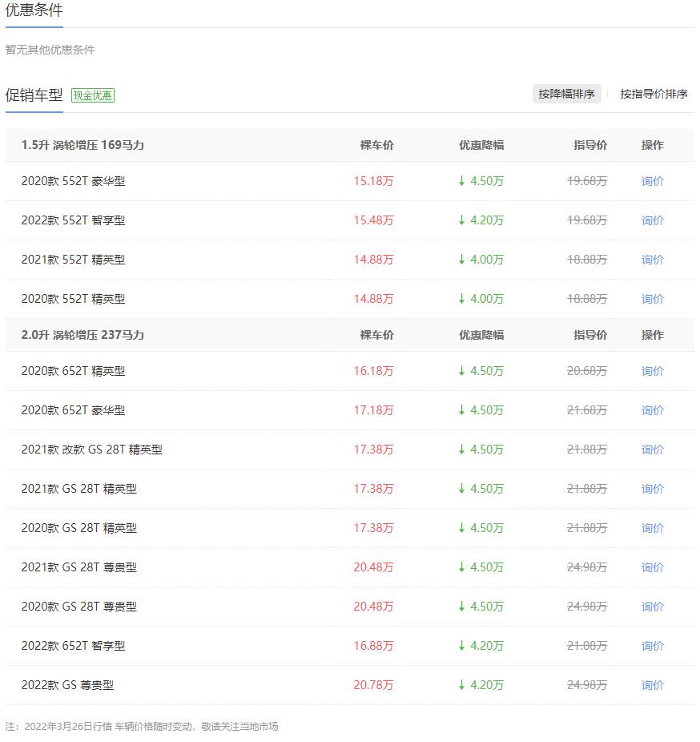
Task: Click guide price 20.68万 for 2020款 652T 精英型
Action: [x=587, y=370]
